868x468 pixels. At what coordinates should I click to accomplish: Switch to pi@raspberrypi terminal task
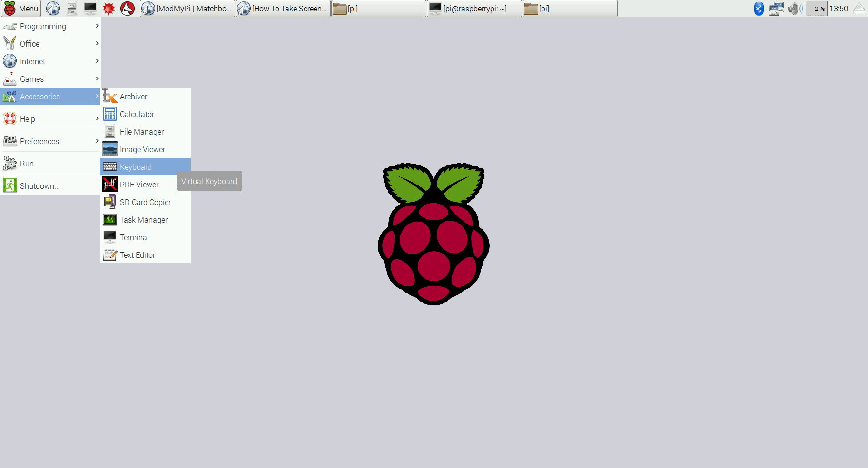click(474, 9)
